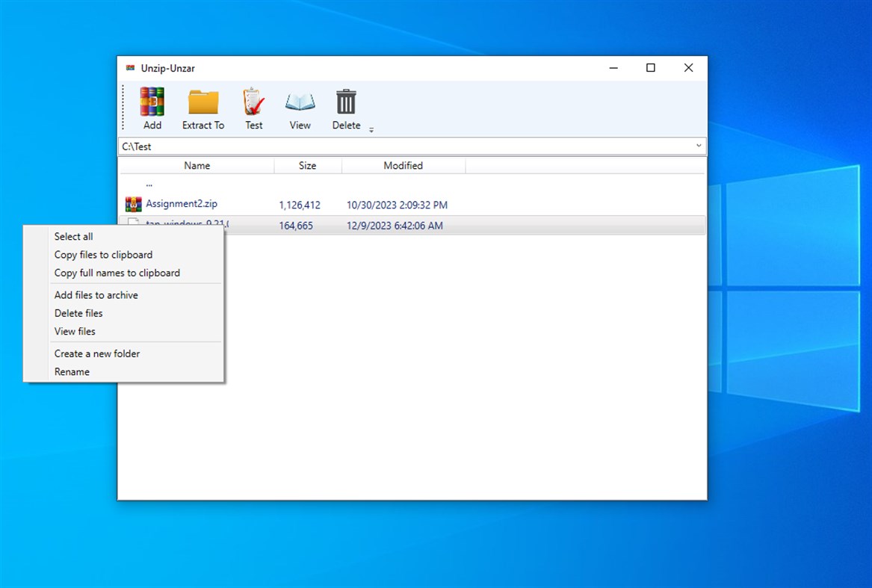The image size is (872, 588).
Task: Close the Unzip-Unzar window
Action: pos(688,68)
